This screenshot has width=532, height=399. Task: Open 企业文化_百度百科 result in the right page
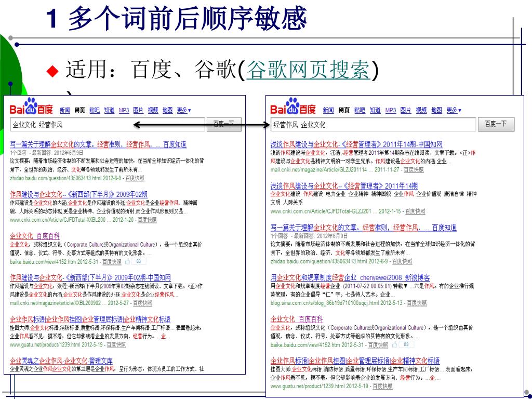tap(297, 320)
